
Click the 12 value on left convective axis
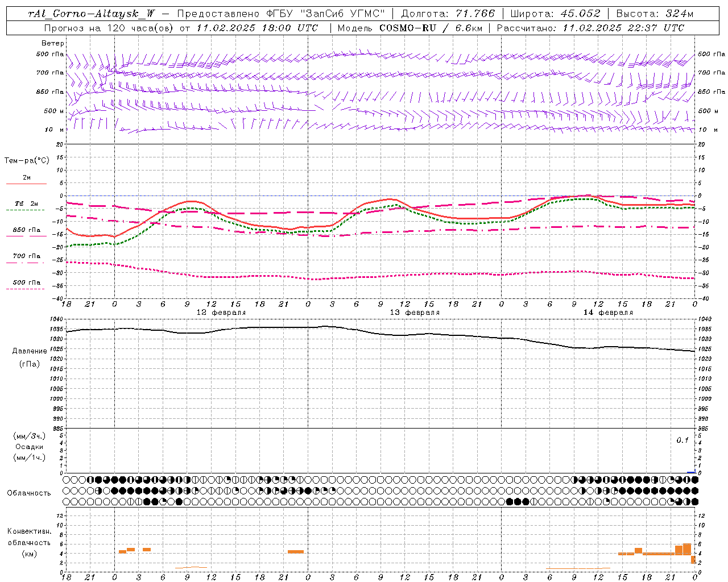click(x=60, y=516)
